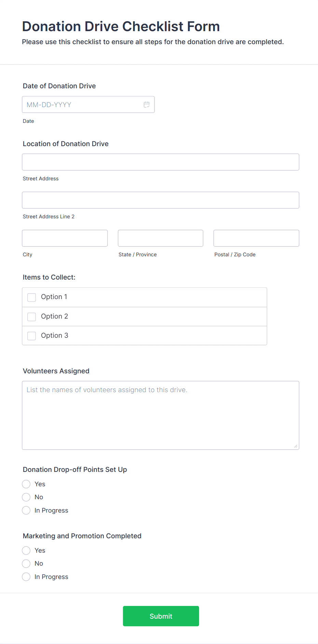318x644 pixels.
Task: Select the Postal / Zip Code field
Action: [256, 238]
